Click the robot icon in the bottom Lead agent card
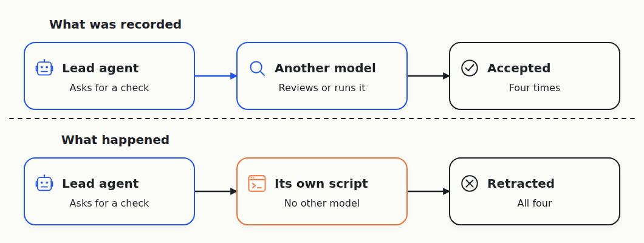This screenshot has height=243, width=644. click(x=44, y=183)
